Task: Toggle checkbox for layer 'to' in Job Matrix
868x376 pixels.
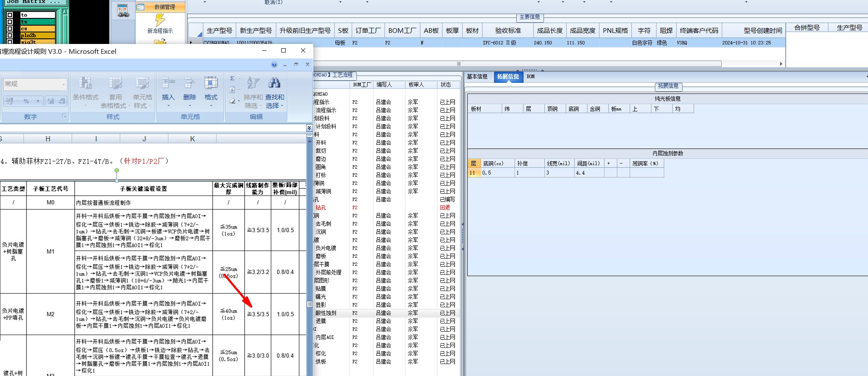Action: click(10, 15)
